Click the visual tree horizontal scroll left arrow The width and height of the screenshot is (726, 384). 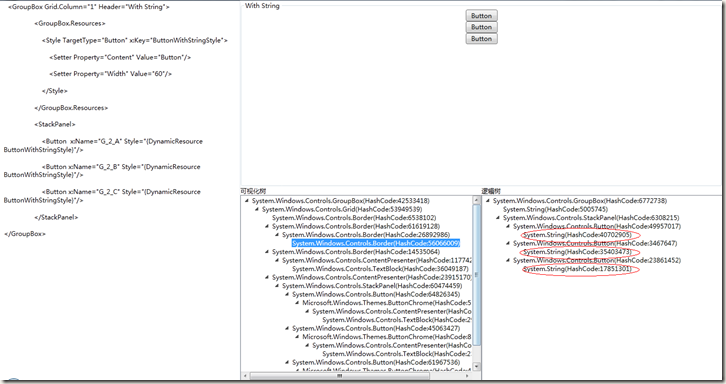click(x=245, y=376)
